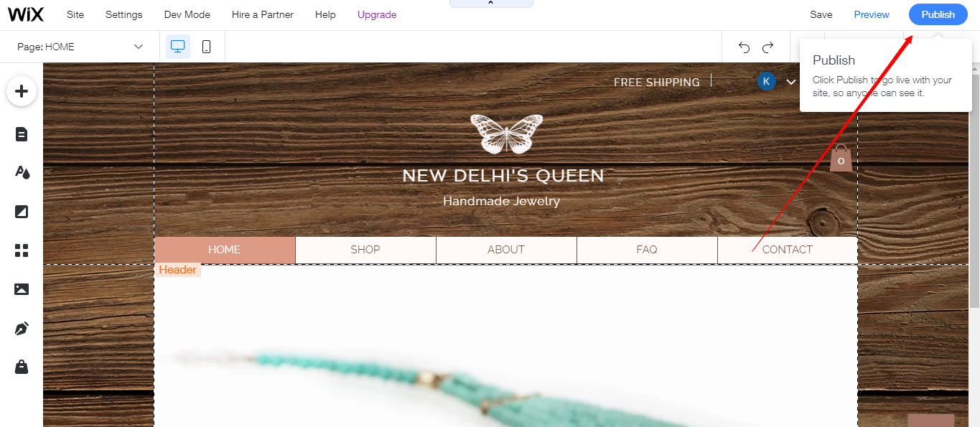
Task: Open the Dev Mode menu
Action: 187,14
